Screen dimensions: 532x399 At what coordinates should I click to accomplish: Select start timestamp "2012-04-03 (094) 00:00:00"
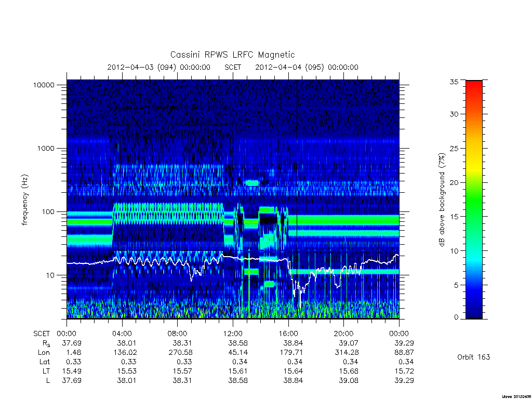[159, 67]
